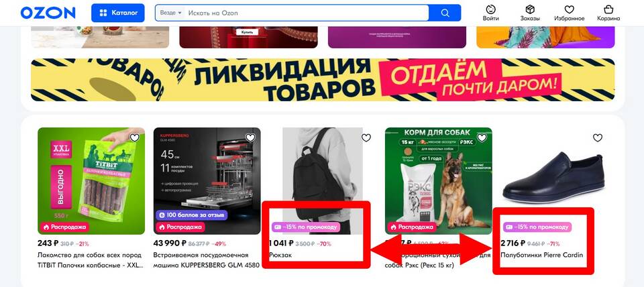Open the Полуботинки Pierre Cardin product link
This screenshot has width=644, height=287.
click(x=542, y=255)
